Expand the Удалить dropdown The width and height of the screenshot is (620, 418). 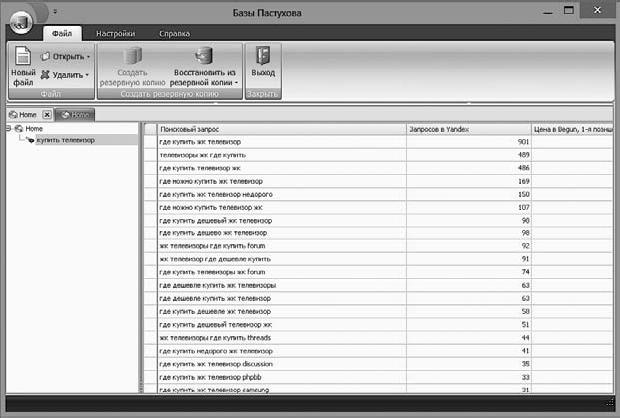coord(87,74)
